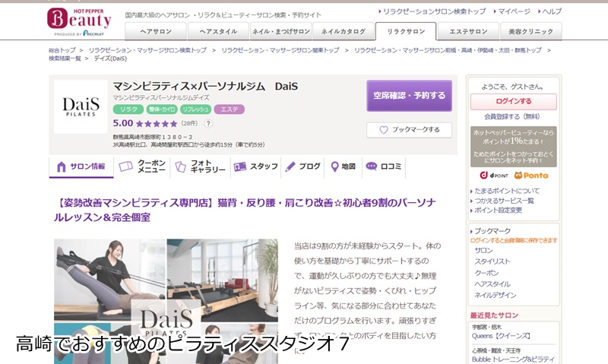Click the blog pencil icon
This screenshot has width=608, height=364.
pos(290,166)
